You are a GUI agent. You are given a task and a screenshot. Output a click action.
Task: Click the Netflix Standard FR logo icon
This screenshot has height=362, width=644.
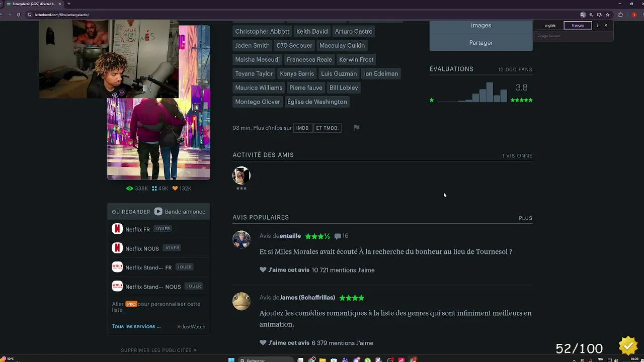(x=117, y=267)
